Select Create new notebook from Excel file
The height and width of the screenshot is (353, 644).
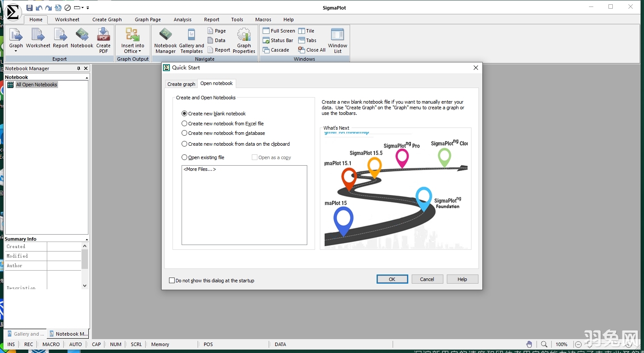(185, 124)
